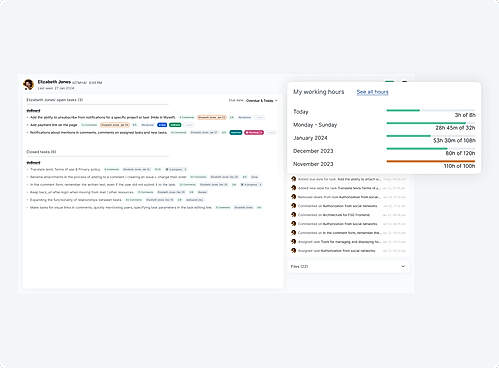The image size is (499, 368).
Task: Open task 'Add payment line on the page'
Action: (54, 125)
